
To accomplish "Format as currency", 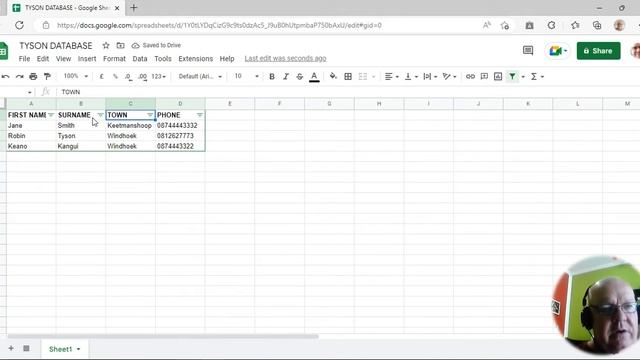I will tap(102, 76).
